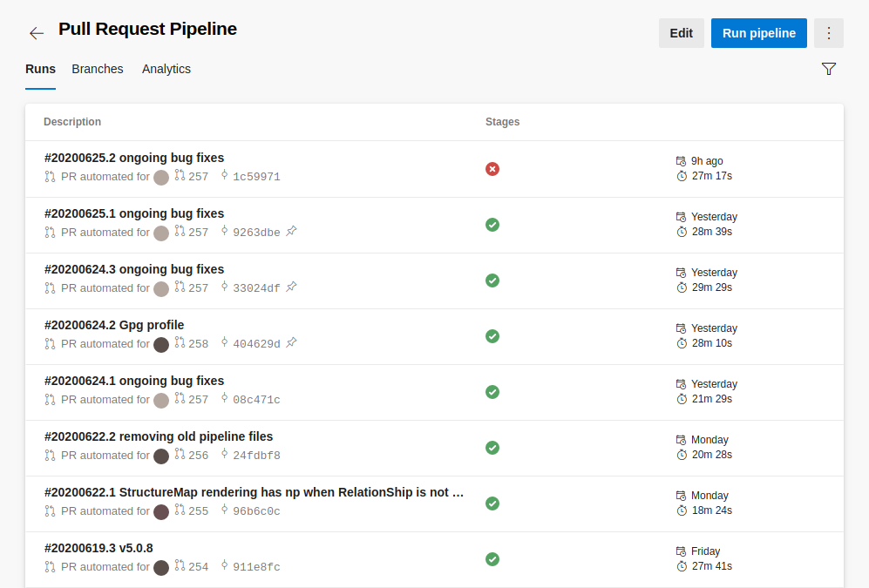Open run #20200624.2 Gpg profile
Image resolution: width=869 pixels, height=588 pixels.
(x=114, y=325)
